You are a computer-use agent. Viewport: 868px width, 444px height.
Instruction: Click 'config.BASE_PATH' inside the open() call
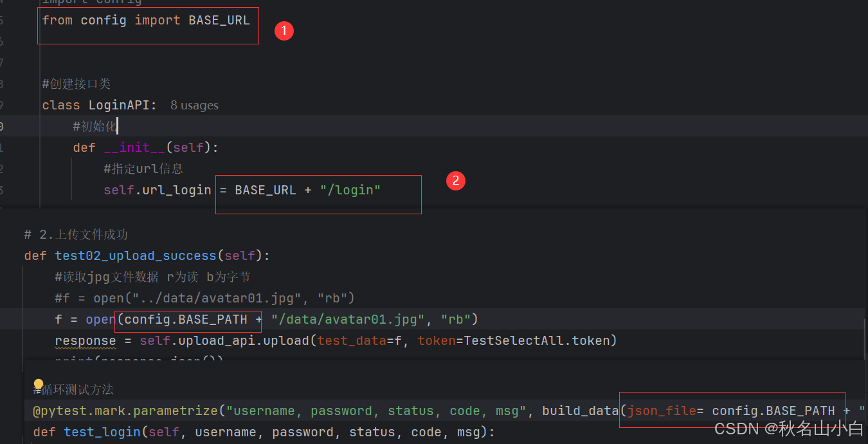[x=186, y=319]
